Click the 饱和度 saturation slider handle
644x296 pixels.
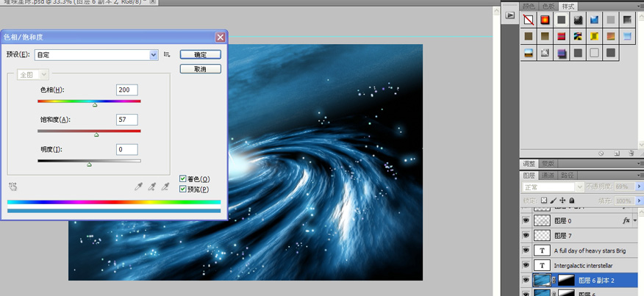96,134
